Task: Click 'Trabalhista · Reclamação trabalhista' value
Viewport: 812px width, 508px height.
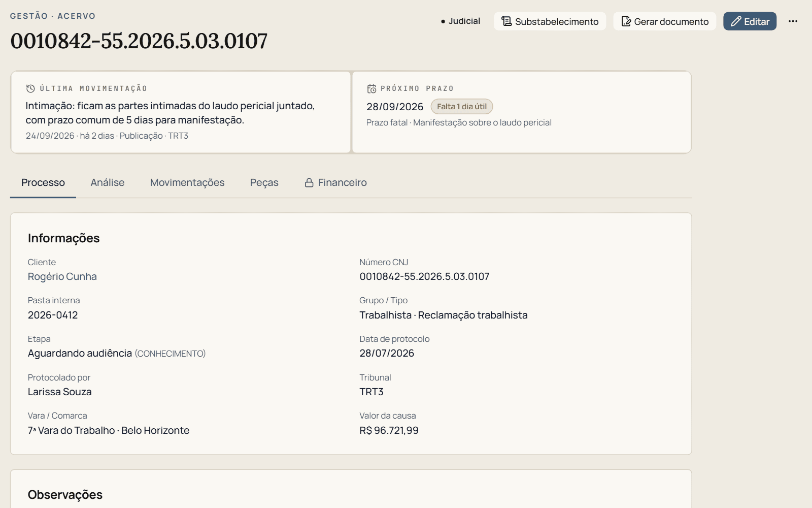Action: pos(444,315)
